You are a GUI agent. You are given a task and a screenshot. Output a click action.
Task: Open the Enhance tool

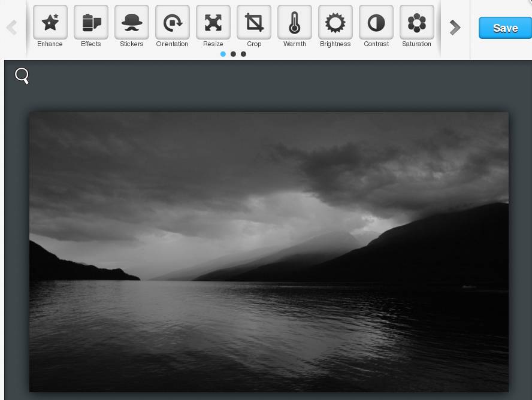[50, 23]
